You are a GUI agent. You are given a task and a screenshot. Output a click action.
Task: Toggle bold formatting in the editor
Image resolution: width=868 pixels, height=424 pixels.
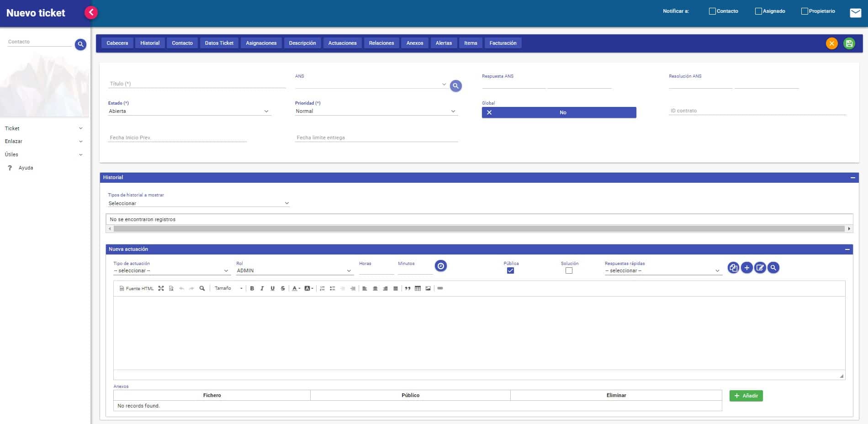(x=252, y=288)
